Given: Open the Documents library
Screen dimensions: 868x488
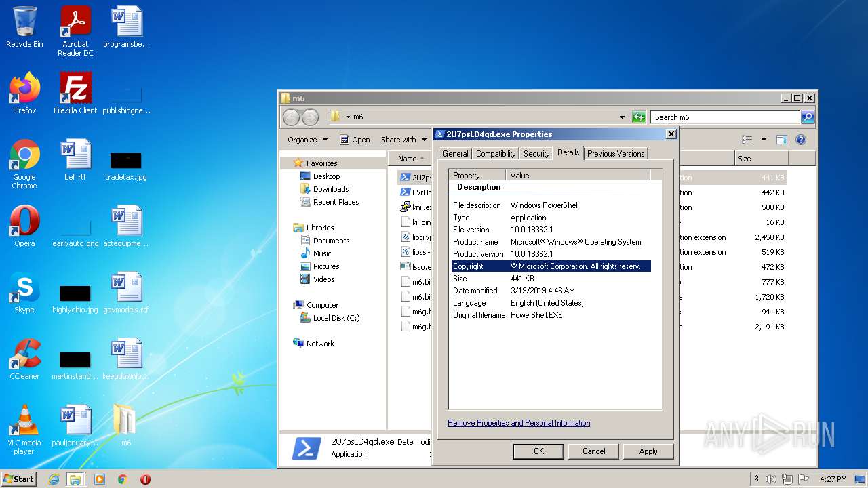Looking at the screenshot, I should tap(331, 241).
